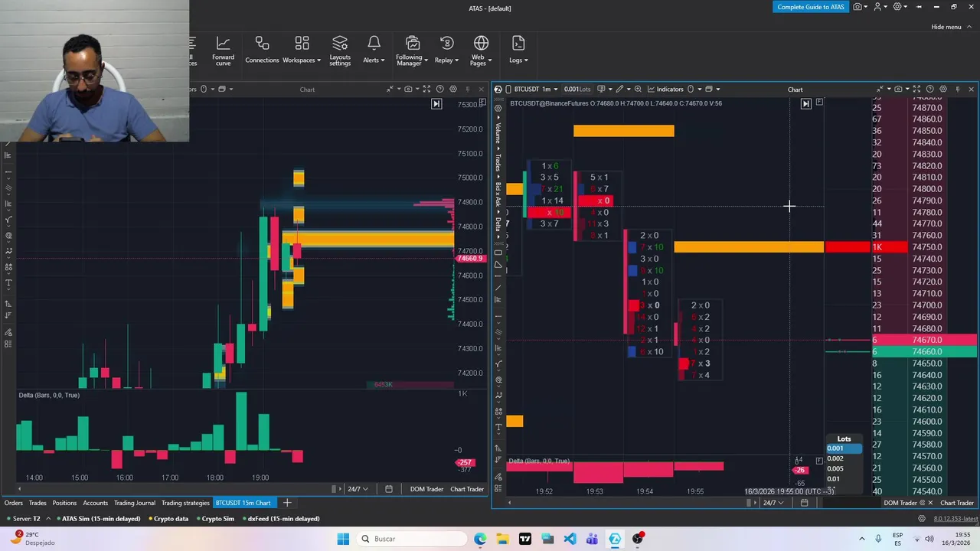Click snapshot camera icon in left chart header

tap(408, 89)
